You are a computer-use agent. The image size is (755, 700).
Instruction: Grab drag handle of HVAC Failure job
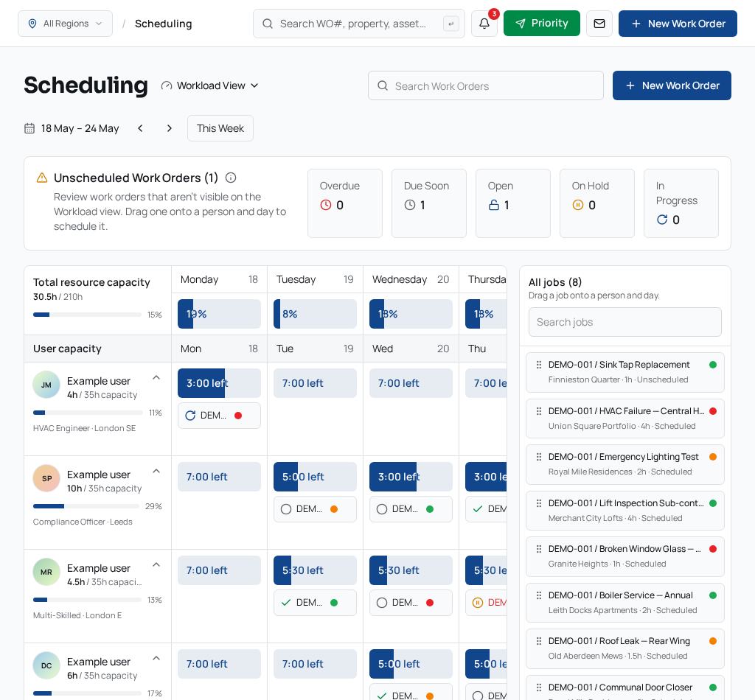click(539, 411)
